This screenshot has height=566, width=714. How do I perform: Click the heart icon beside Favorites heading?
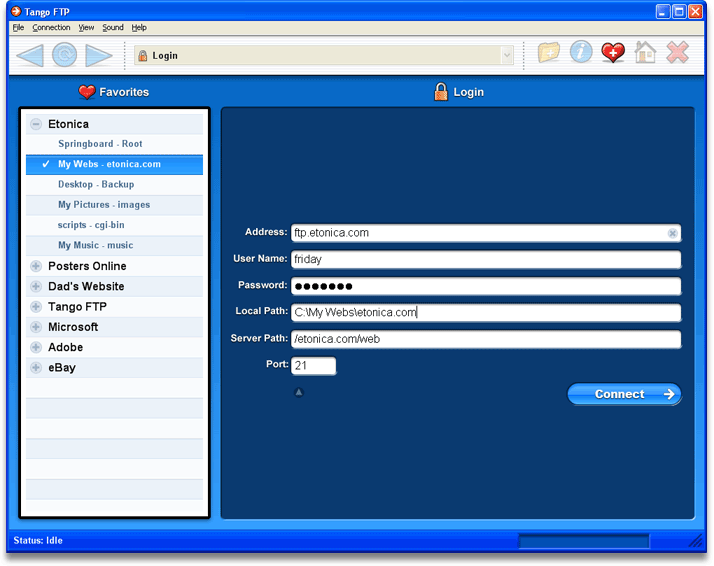[87, 92]
